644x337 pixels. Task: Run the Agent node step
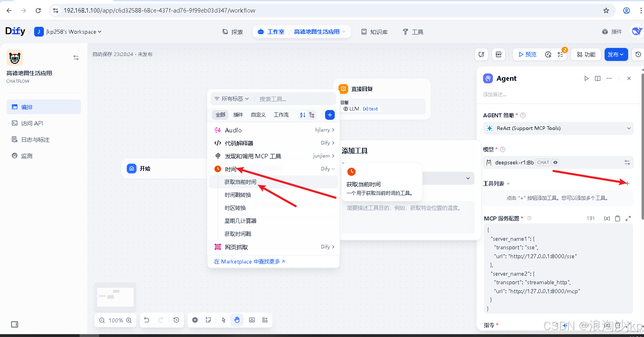(586, 78)
